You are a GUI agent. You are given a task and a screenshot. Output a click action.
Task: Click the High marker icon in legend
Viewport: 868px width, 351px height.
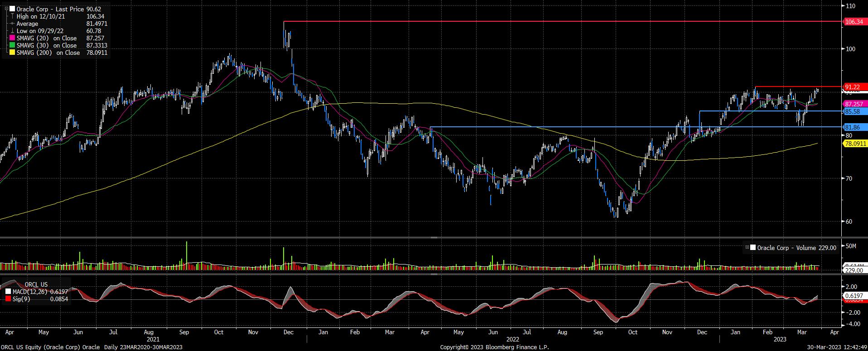[12, 16]
